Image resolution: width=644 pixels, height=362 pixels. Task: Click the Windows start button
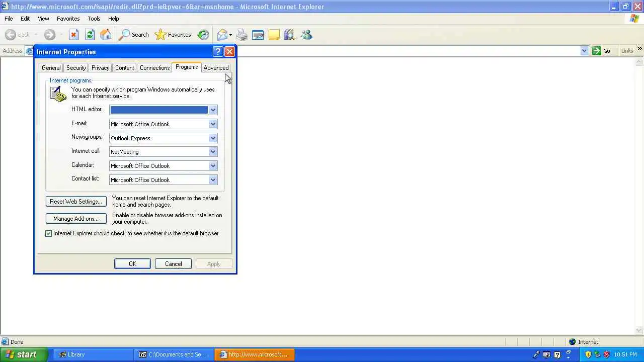(24, 354)
